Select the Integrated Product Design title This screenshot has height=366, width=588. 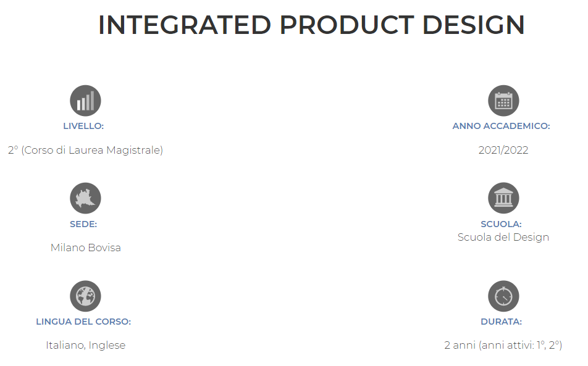pyautogui.click(x=311, y=25)
